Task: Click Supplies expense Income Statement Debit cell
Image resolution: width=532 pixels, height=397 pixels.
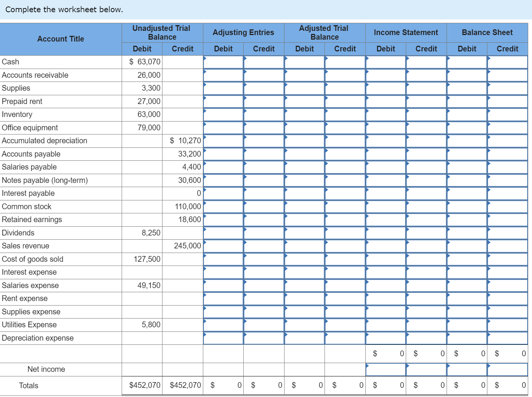Action: point(386,312)
